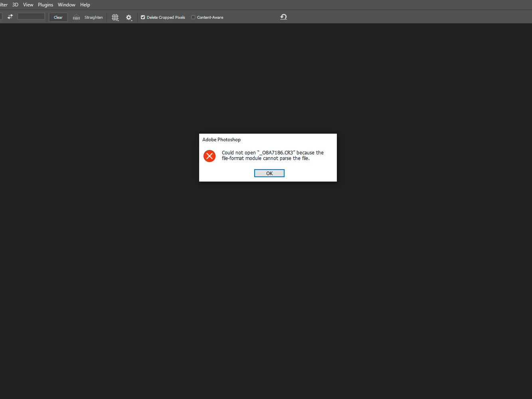Open the Plugins menu
This screenshot has width=532, height=399.
tap(45, 5)
